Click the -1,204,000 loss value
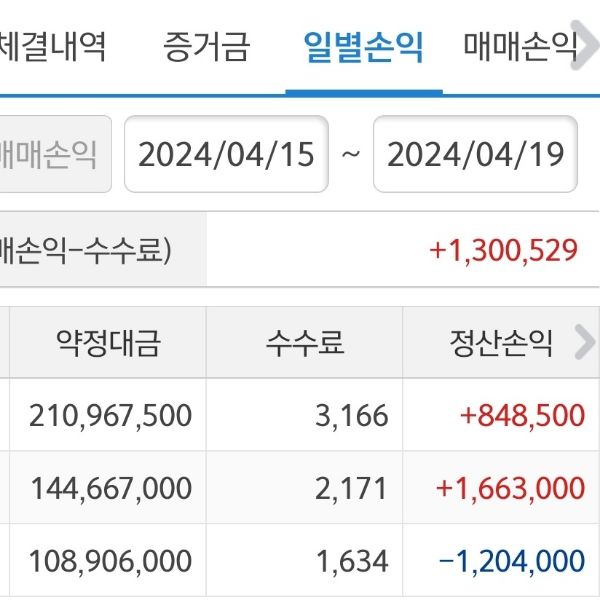 (x=510, y=561)
